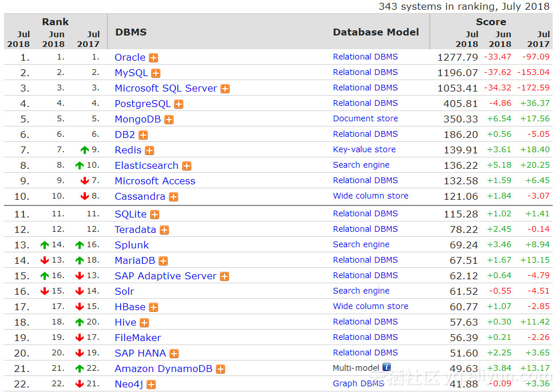
Task: Click the PostgreSQL score 405.81
Action: click(x=460, y=104)
